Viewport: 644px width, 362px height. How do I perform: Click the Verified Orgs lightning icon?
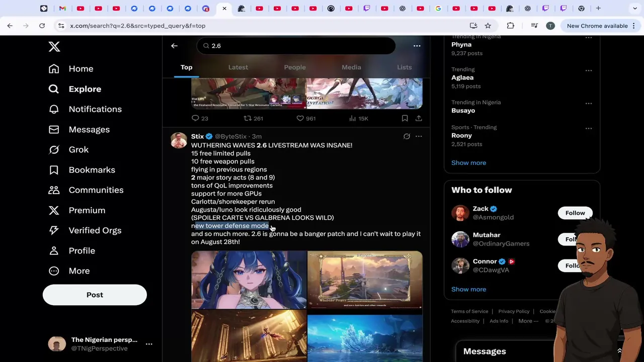pos(54,230)
